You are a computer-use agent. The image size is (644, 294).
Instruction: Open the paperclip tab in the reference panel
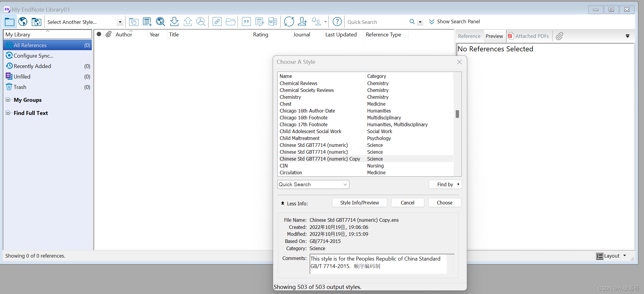tap(559, 36)
